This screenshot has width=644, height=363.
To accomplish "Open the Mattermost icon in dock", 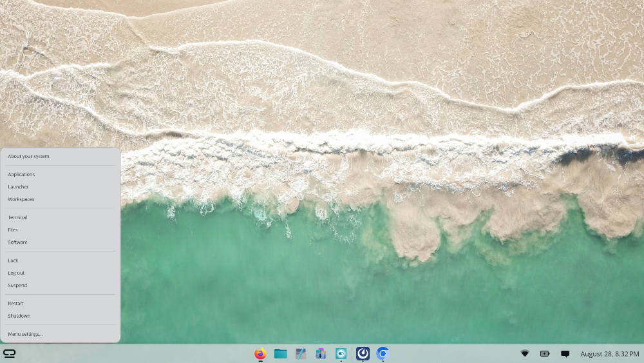I will 363,353.
